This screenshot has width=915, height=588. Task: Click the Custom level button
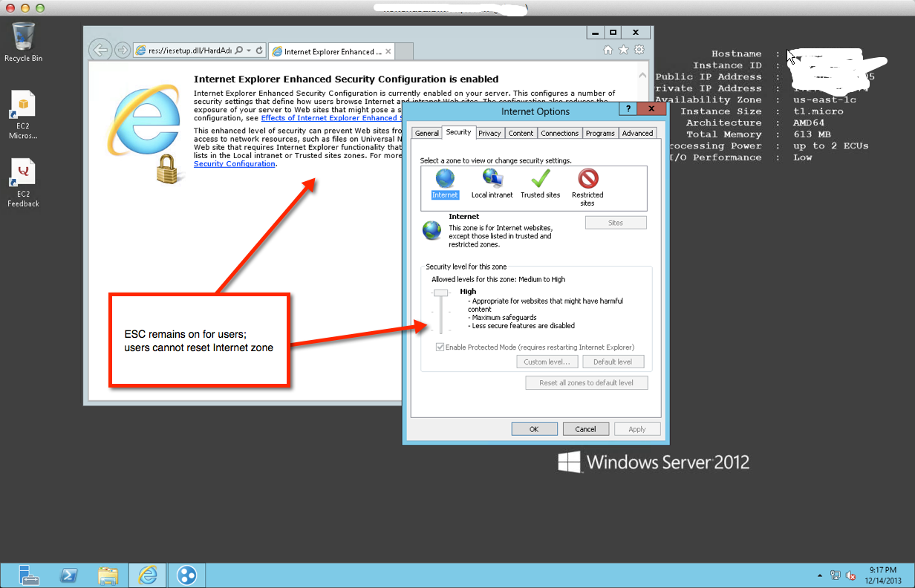(547, 362)
